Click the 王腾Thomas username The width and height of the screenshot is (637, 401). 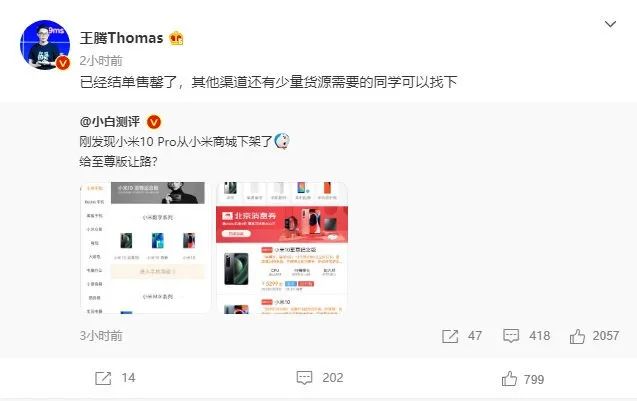121,38
